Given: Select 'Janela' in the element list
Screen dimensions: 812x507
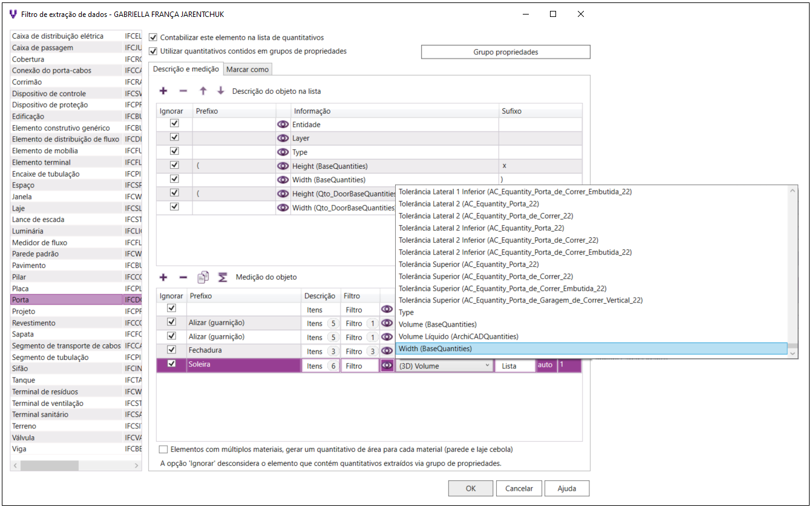Looking at the screenshot, I should click(22, 197).
